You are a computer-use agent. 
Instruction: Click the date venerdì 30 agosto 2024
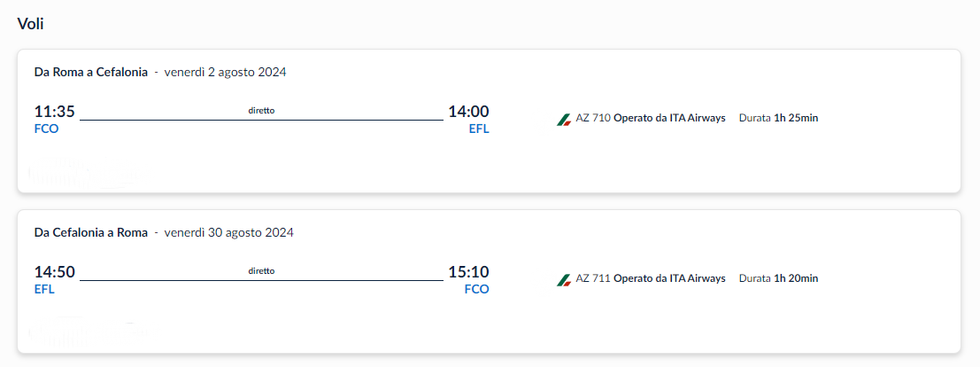coord(228,232)
